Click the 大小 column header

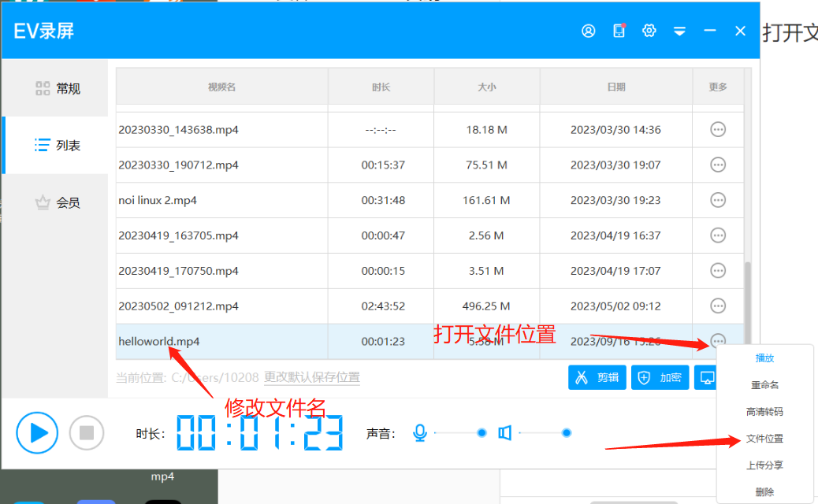(487, 87)
